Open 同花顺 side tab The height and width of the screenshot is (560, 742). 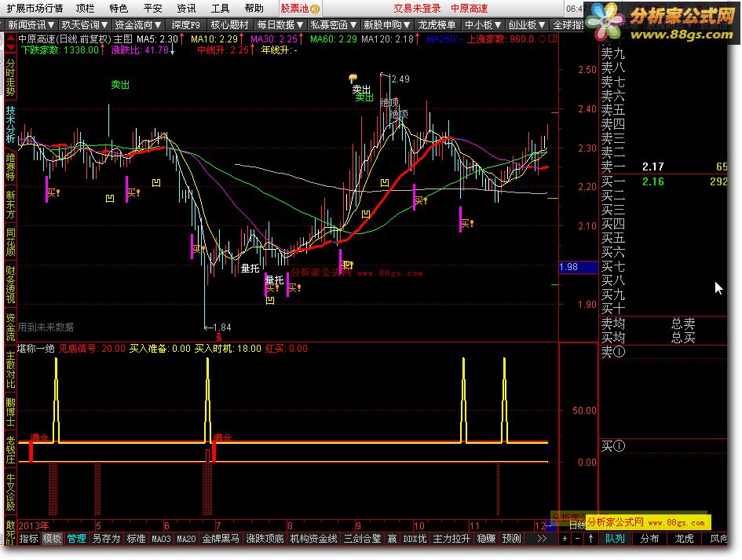point(10,242)
